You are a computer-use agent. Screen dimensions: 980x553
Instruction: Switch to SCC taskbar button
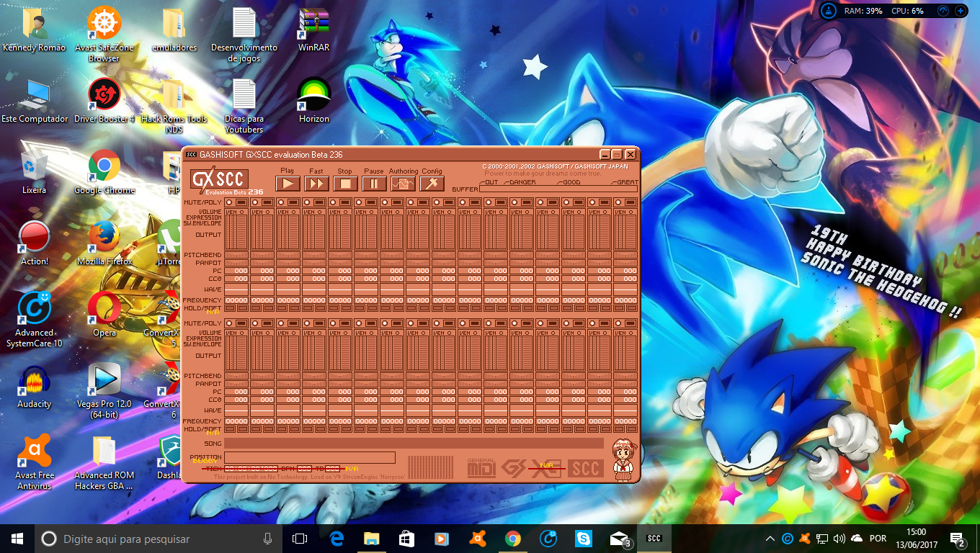(x=654, y=538)
